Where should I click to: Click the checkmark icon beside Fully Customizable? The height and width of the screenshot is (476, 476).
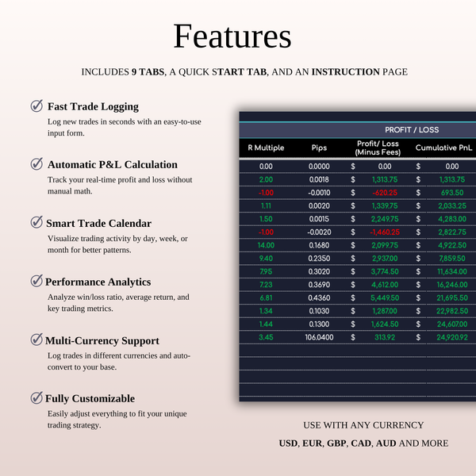(x=36, y=397)
